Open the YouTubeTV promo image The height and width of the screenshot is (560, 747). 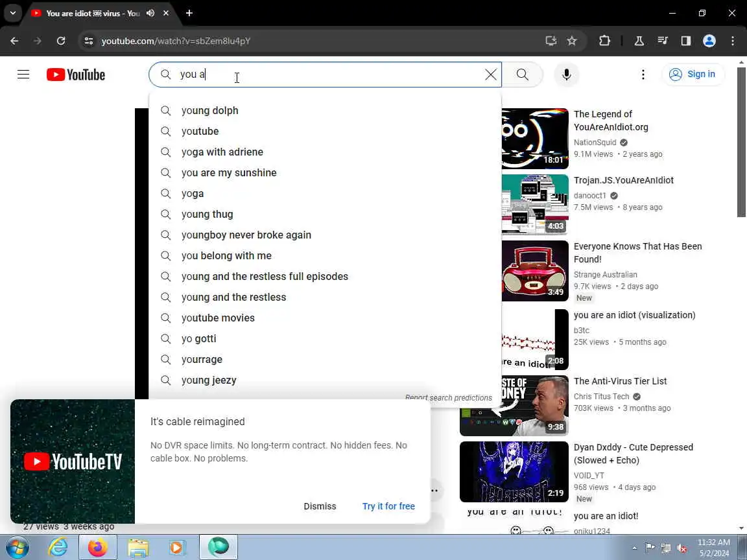pos(73,461)
